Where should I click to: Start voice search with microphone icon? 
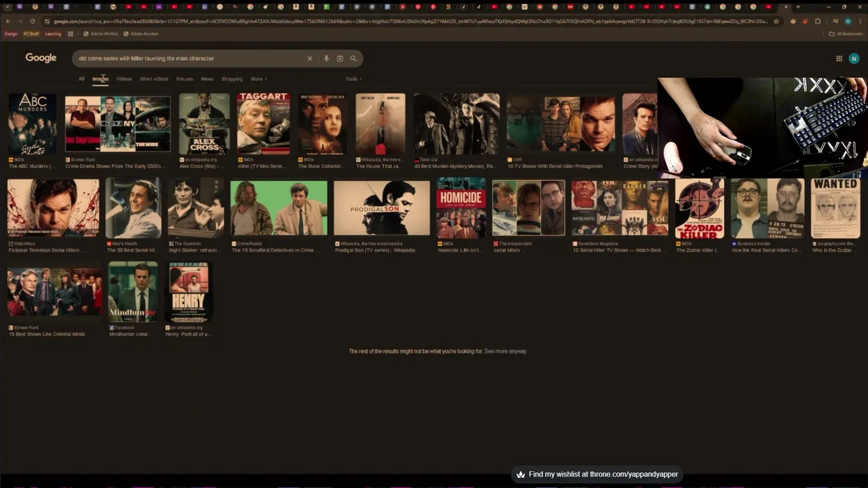tap(326, 58)
